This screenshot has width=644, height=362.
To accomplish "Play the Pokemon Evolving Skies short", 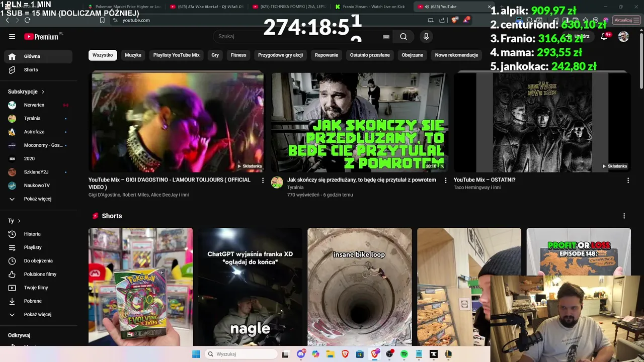I will click(x=140, y=287).
